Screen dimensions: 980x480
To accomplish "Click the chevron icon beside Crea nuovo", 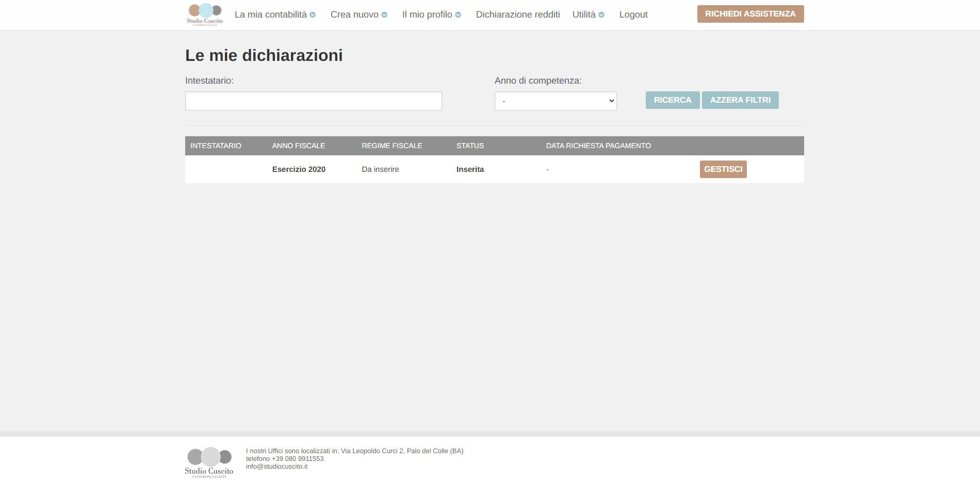I will click(384, 15).
